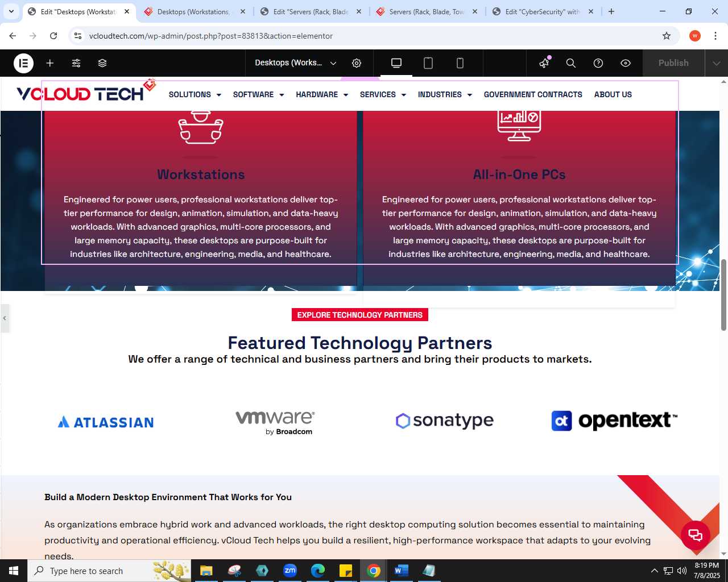This screenshot has width=728, height=582.
Task: Expand the INDUSTRIES menu
Action: (445, 94)
